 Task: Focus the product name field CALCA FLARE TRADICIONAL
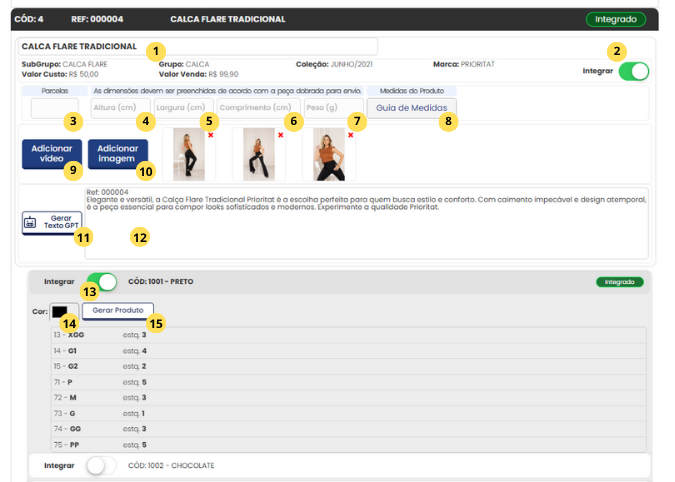[197, 46]
